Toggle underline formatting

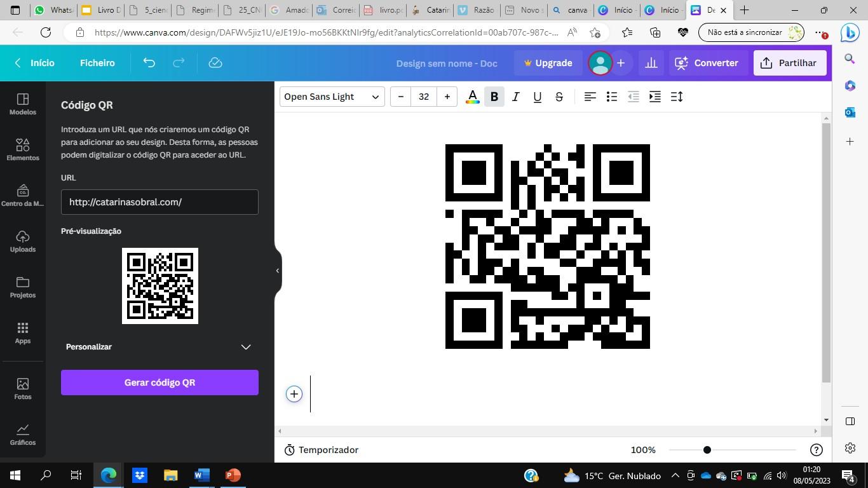tap(538, 97)
